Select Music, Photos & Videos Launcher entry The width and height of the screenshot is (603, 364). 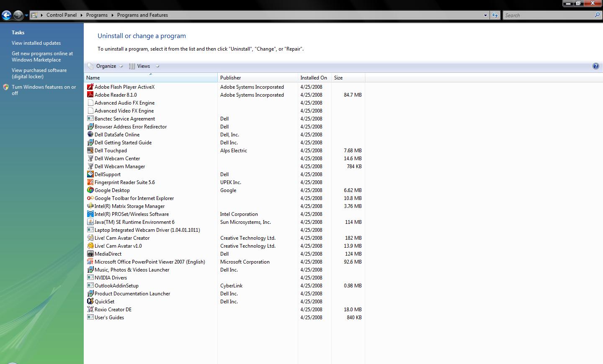click(x=132, y=269)
